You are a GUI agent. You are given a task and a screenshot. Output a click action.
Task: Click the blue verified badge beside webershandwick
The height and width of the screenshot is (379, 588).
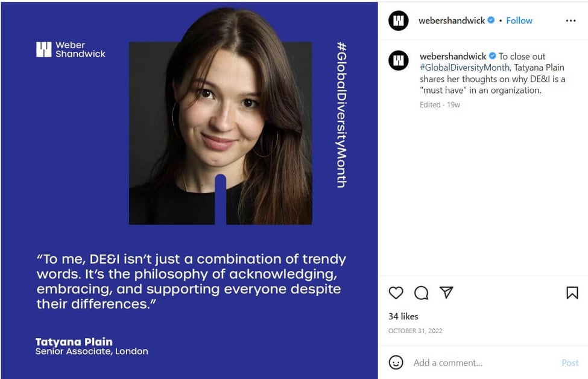(492, 21)
